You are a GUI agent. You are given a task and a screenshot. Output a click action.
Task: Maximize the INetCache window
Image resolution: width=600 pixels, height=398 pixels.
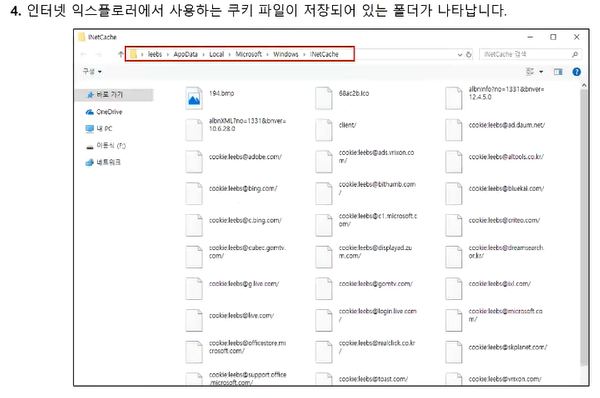click(x=553, y=37)
